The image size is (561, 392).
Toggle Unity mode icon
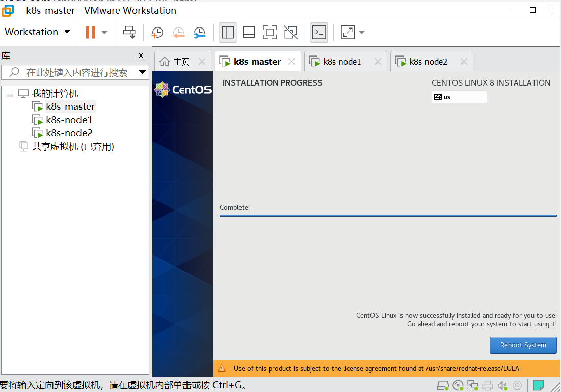pyautogui.click(x=290, y=32)
